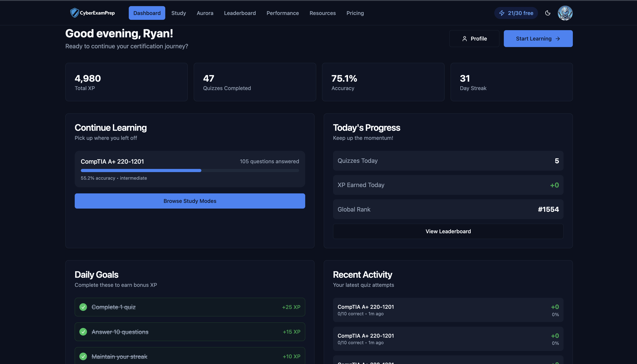Go to the Study tab
The height and width of the screenshot is (364, 637).
(x=179, y=13)
